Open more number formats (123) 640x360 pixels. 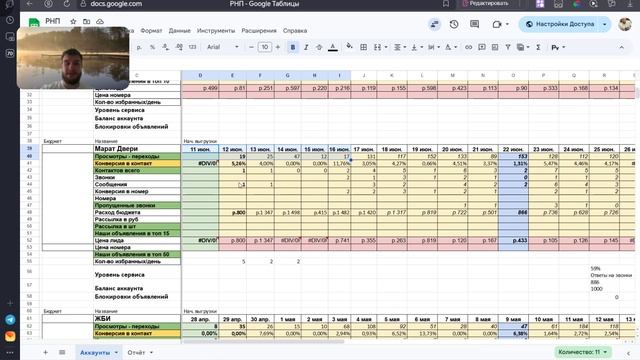[x=192, y=47]
